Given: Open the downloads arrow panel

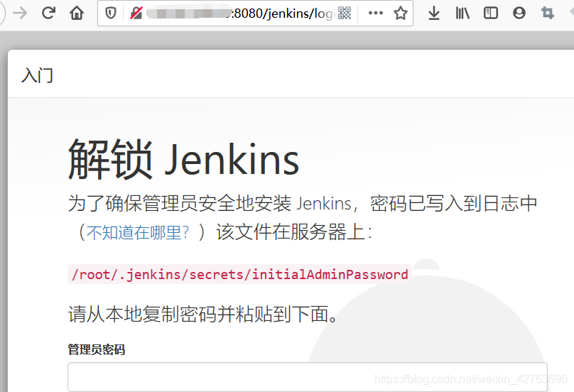Looking at the screenshot, I should tap(434, 13).
